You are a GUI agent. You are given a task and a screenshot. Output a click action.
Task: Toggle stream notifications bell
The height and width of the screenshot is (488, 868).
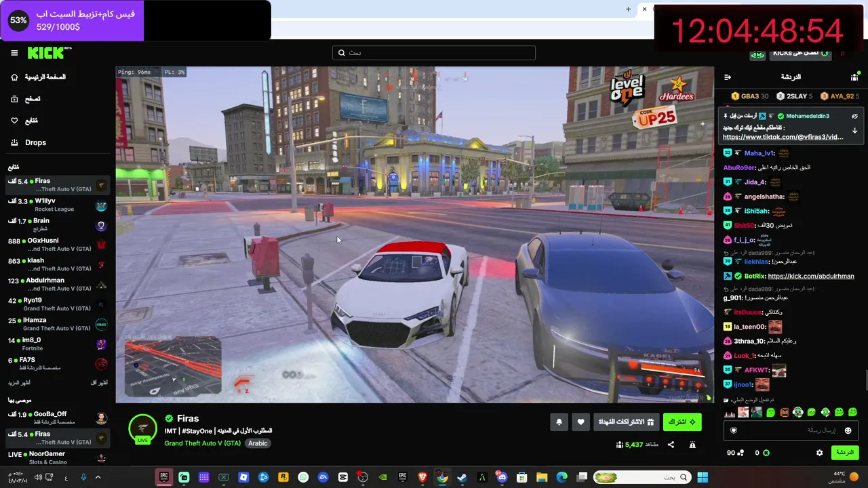[x=559, y=422]
